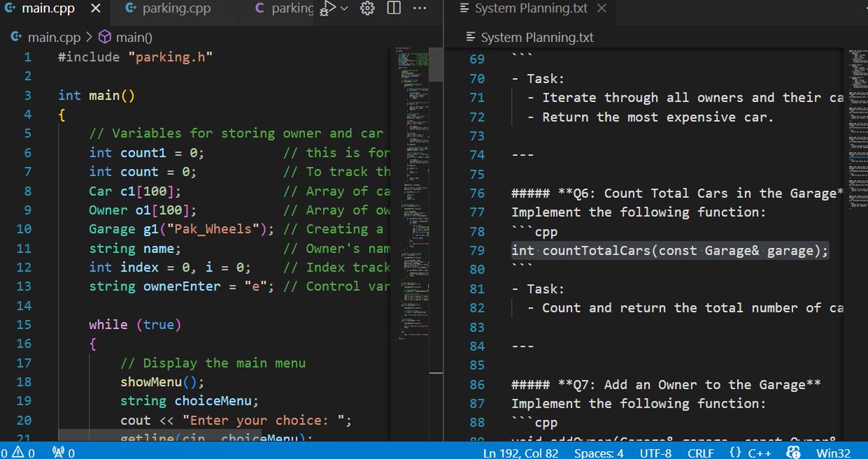Click the string ownerEnter = "e"; line
The width and height of the screenshot is (868, 459).
point(182,286)
